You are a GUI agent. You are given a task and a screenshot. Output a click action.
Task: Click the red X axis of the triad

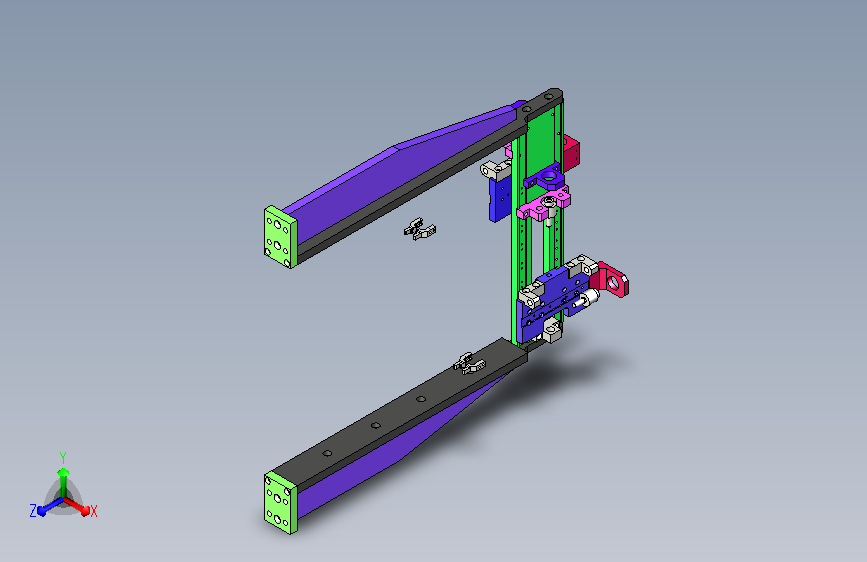[79, 506]
